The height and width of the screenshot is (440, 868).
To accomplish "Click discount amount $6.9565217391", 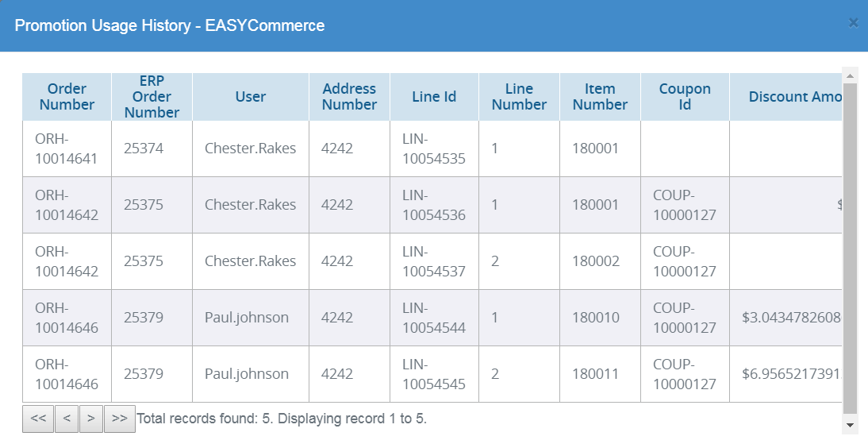I will pyautogui.click(x=792, y=374).
